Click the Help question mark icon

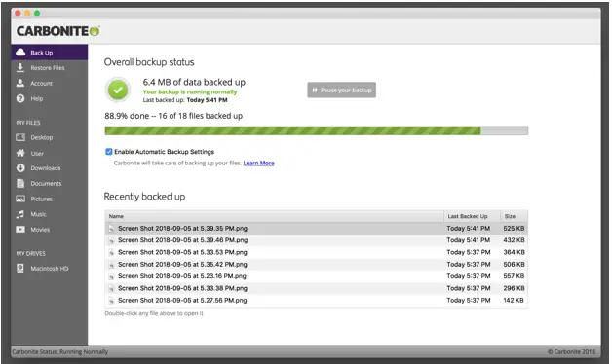20,98
